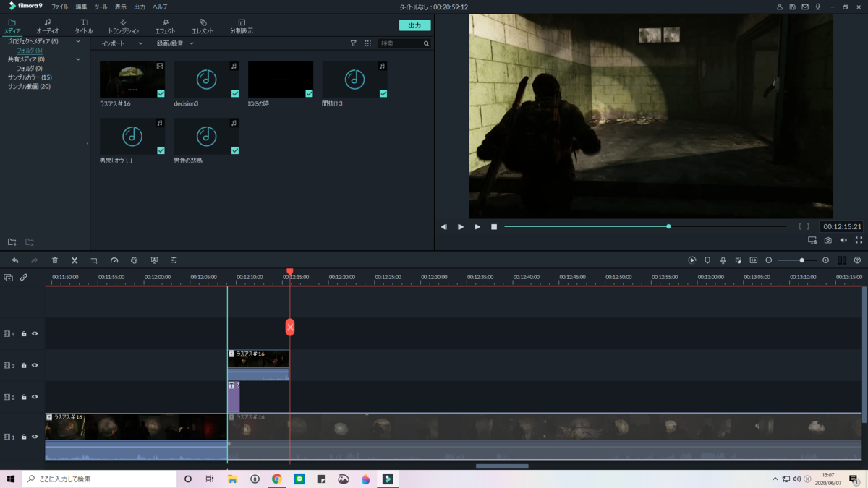Switch to the トランジション tab
Viewport: 868px width, 488px height.
[123, 27]
